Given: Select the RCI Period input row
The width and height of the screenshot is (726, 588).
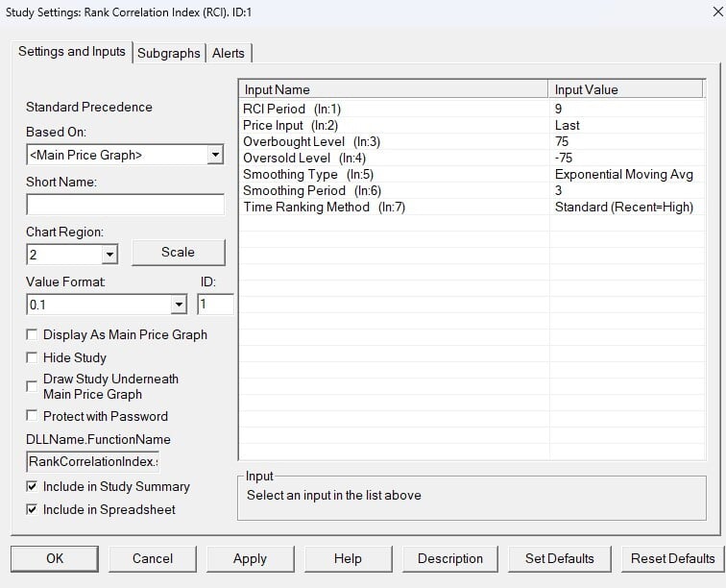Looking at the screenshot, I should (472, 109).
